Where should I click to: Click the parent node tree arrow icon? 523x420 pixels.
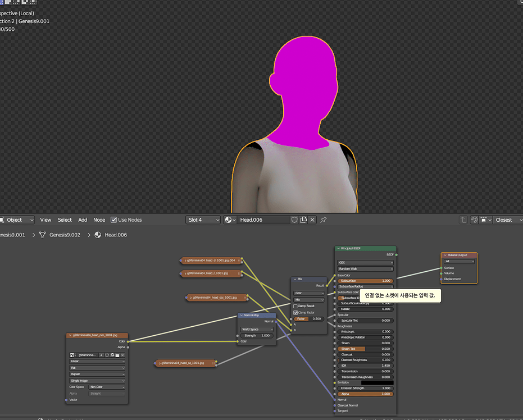coord(463,220)
